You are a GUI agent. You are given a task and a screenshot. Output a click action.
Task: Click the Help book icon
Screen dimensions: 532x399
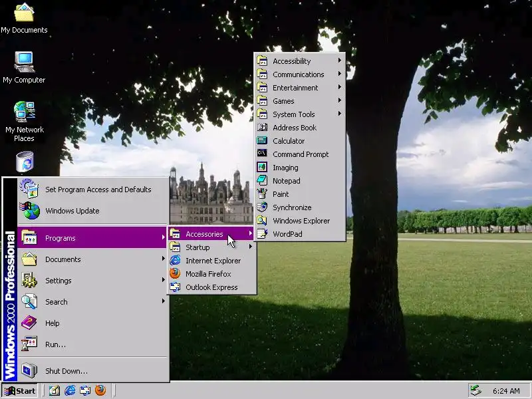[x=29, y=323]
